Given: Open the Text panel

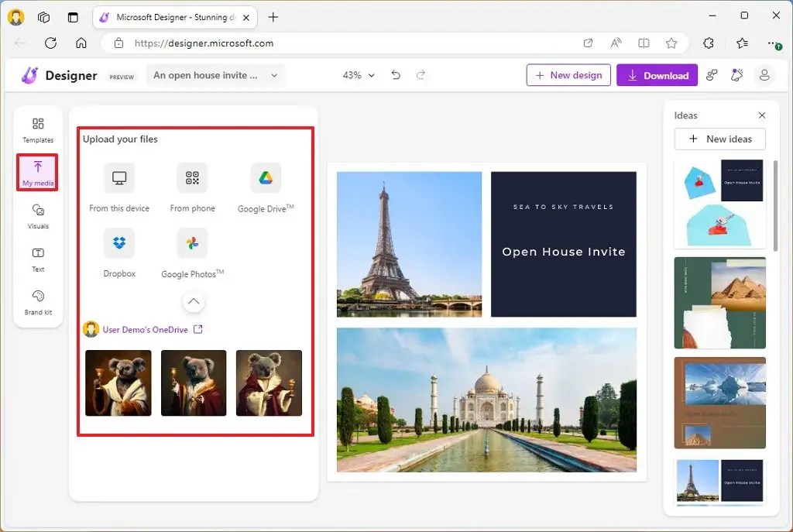Looking at the screenshot, I should [37, 258].
